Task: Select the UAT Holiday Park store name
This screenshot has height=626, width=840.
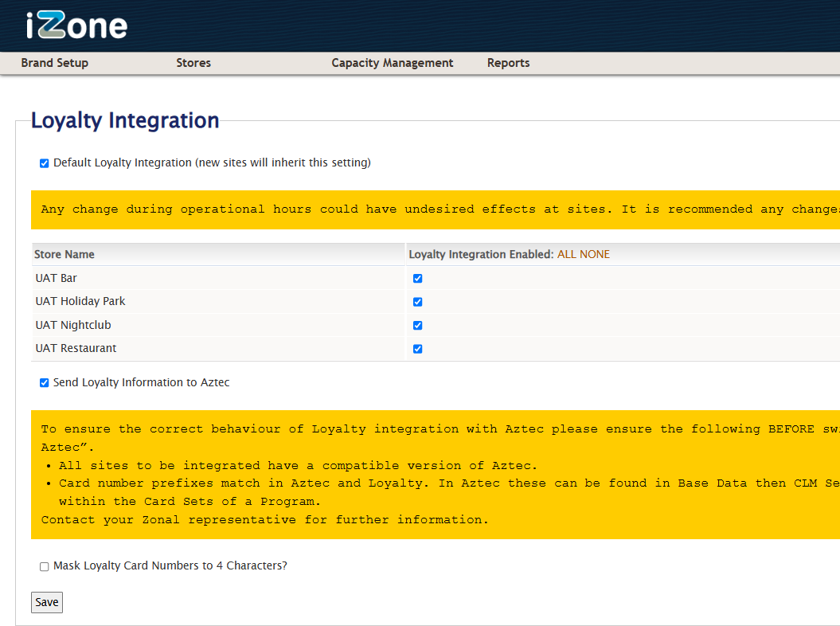Action: click(x=80, y=302)
